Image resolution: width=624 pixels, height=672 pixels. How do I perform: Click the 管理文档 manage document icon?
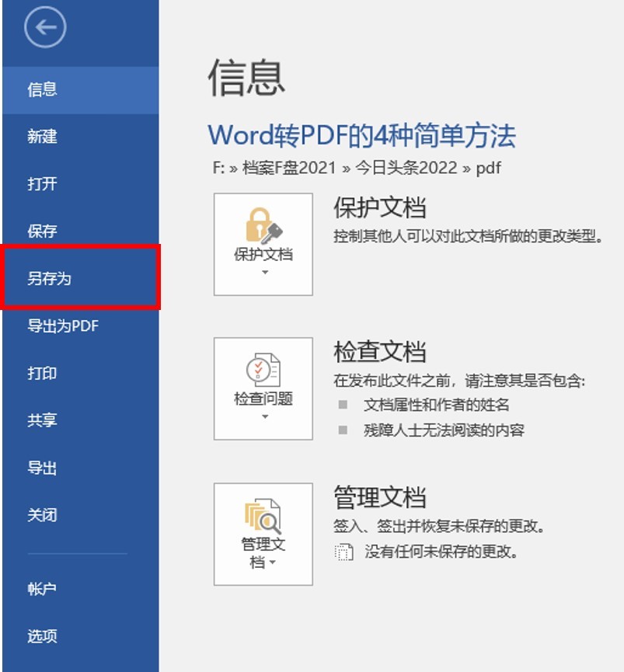pyautogui.click(x=263, y=513)
